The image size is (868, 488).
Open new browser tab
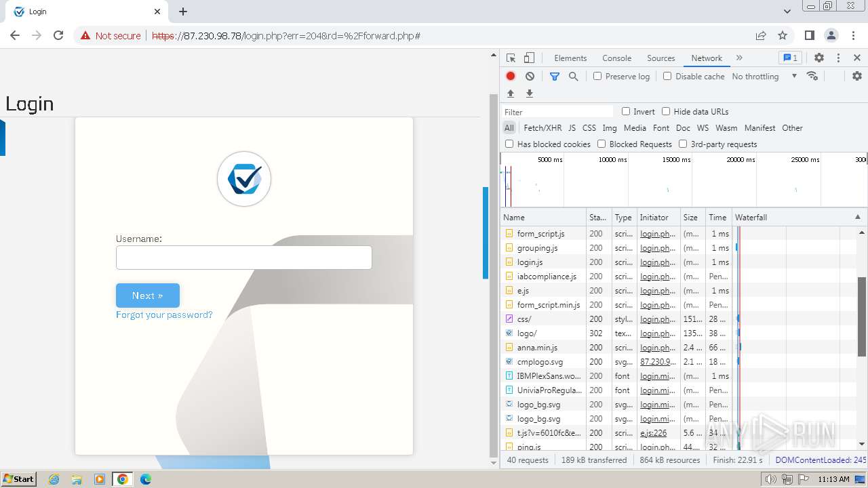[x=183, y=12]
